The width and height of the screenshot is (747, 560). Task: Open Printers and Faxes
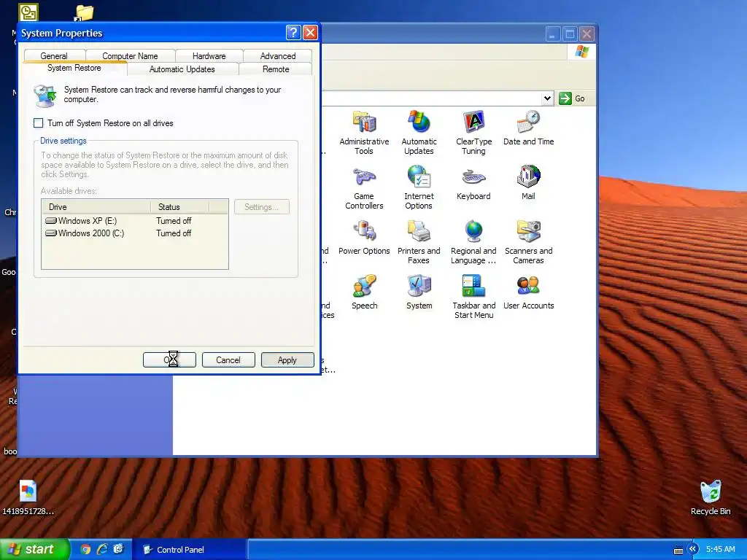click(x=419, y=242)
